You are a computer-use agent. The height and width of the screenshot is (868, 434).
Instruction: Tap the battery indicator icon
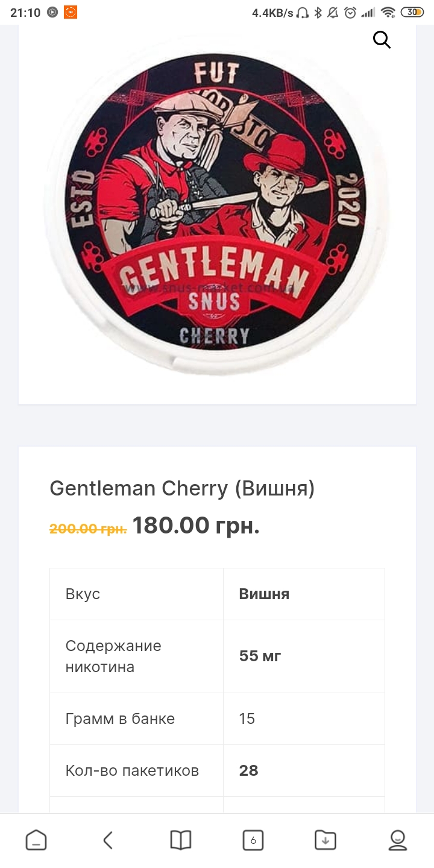coord(412,13)
